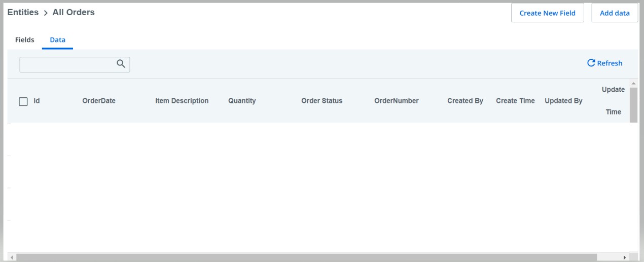Click the Add data button
The image size is (644, 262).
[x=615, y=13]
